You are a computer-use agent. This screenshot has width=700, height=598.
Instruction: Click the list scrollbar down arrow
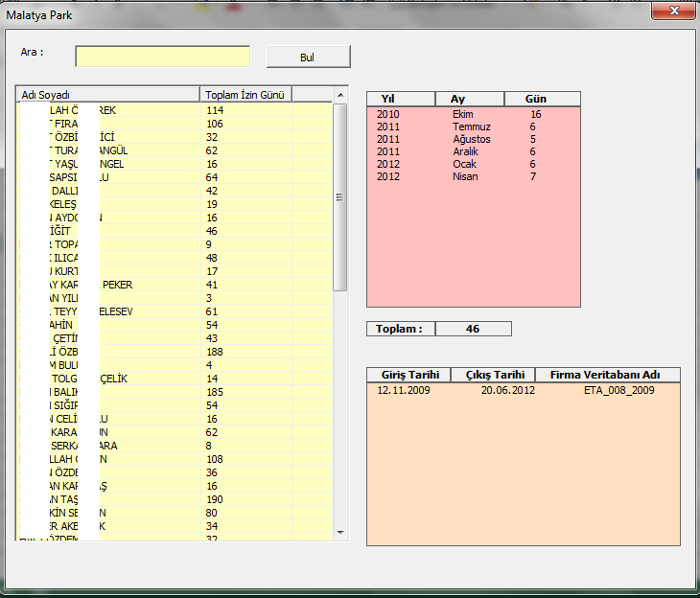tap(340, 533)
